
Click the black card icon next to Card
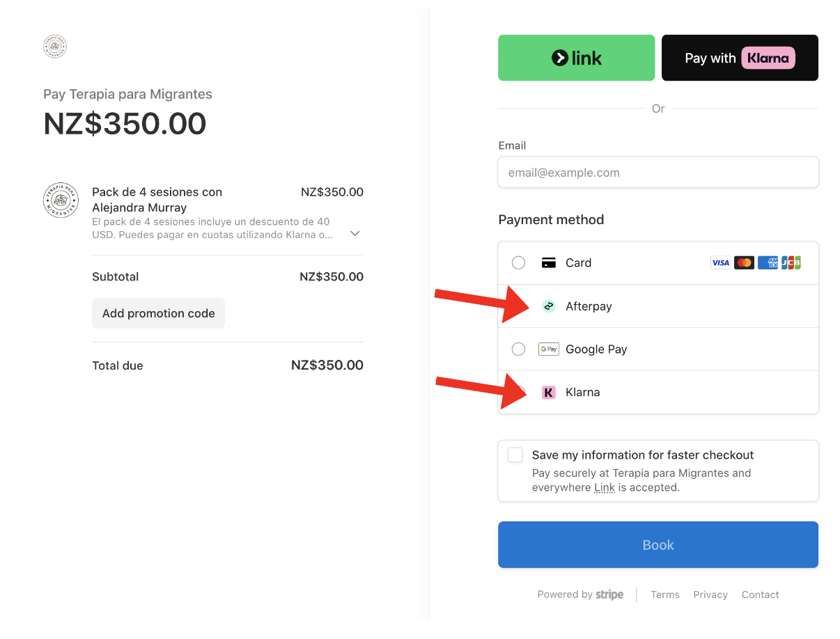point(549,263)
